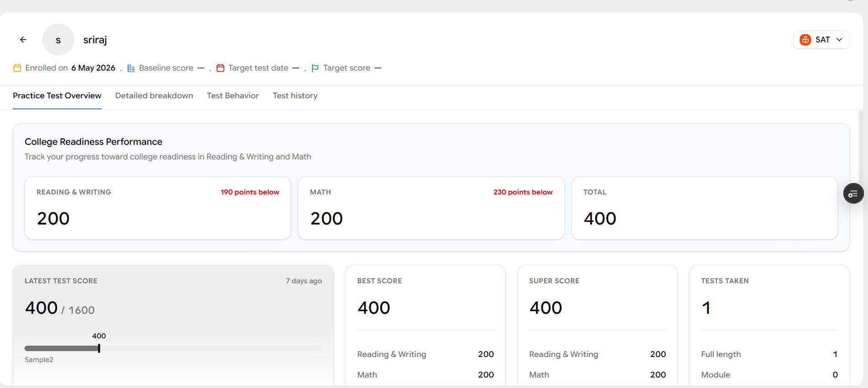Image resolution: width=868 pixels, height=388 pixels.
Task: Click the Reading & Writing score card
Action: point(158,208)
